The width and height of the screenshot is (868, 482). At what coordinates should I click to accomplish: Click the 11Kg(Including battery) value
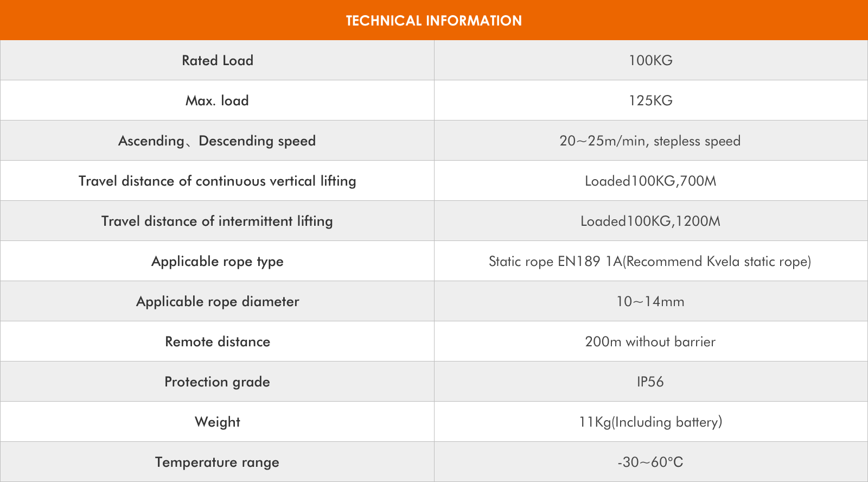click(650, 422)
